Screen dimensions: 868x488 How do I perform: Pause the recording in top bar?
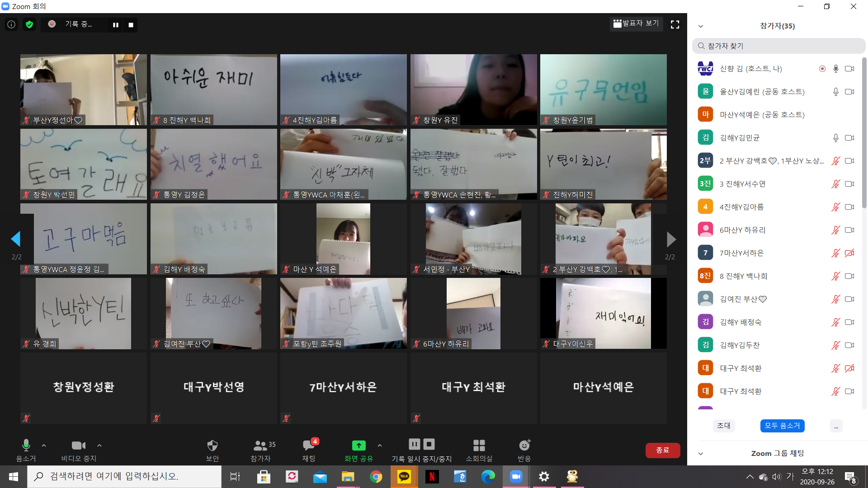click(116, 25)
